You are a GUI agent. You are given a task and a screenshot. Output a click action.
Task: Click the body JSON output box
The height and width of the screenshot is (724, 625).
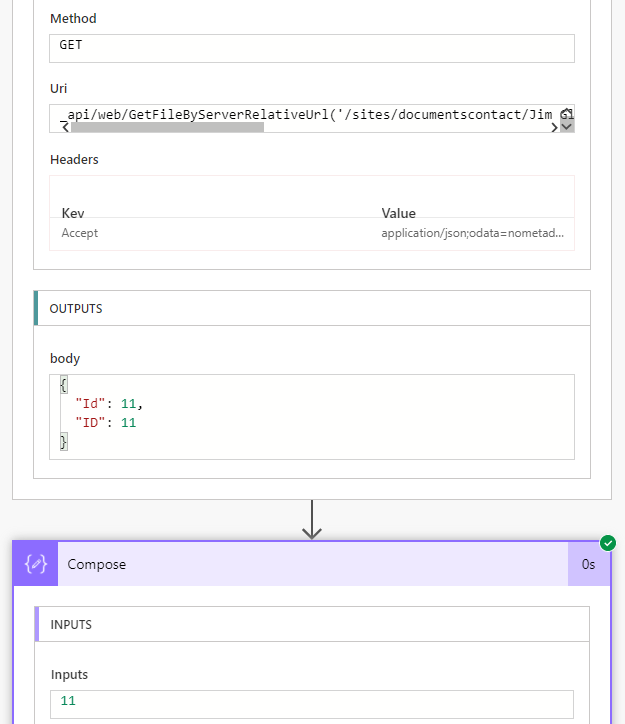312,417
